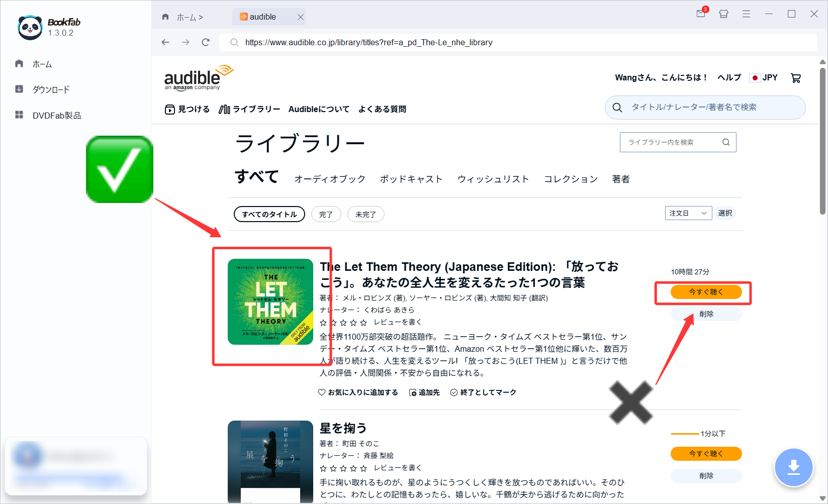Viewport: 828px width, 504px height.
Task: Switch to コレクション tab
Action: 571,179
